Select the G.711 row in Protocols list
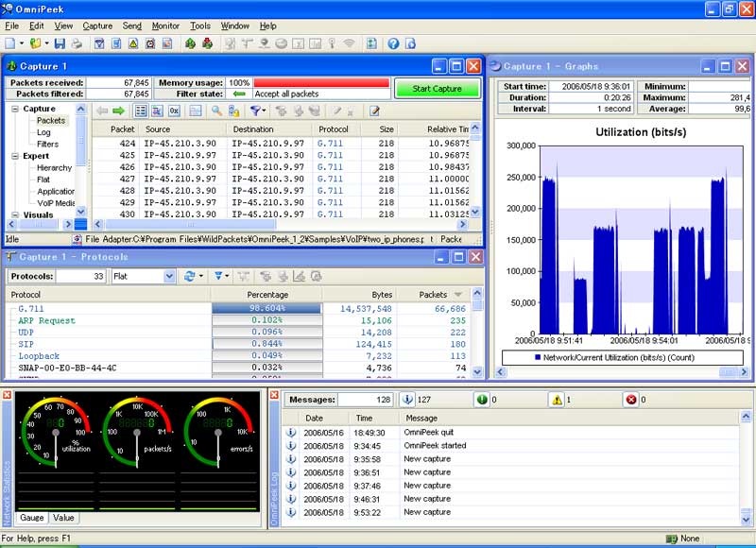Screen dimensions: 756x548 coord(239,308)
